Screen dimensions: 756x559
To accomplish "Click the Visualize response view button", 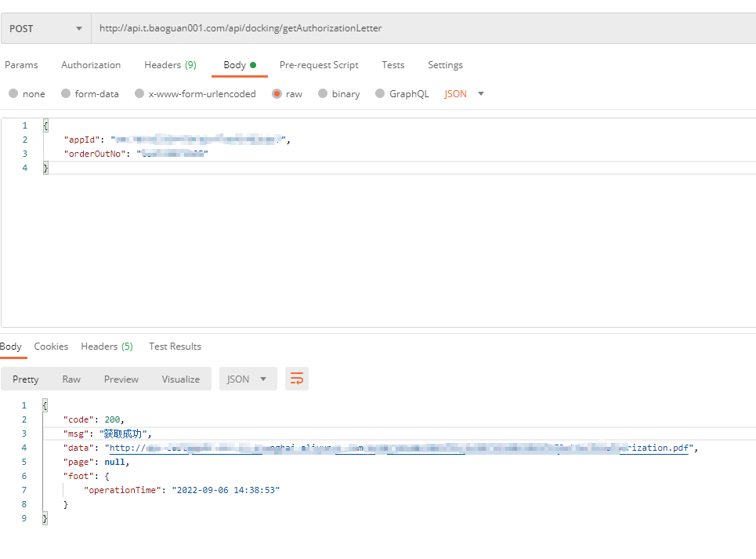I will [180, 379].
